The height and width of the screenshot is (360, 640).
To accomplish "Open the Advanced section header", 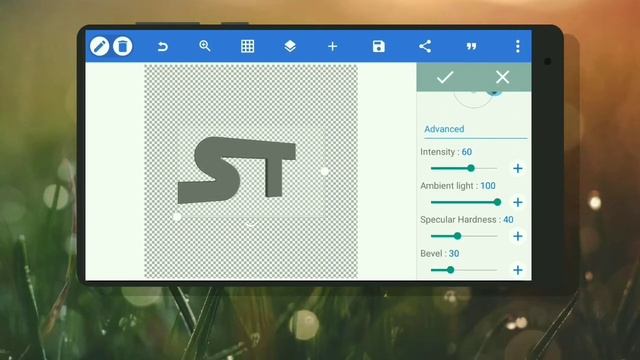I will click(444, 129).
